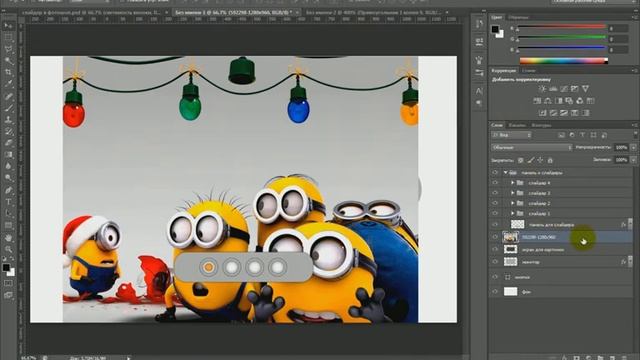Hide the 'слайдер 4' group

pos(495,183)
